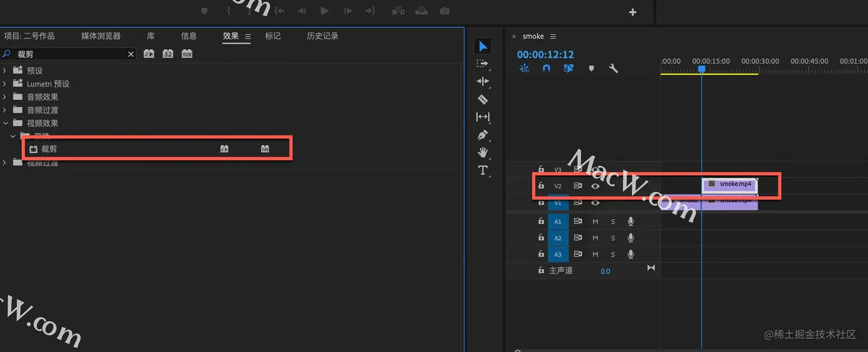Open timeline display settings wrench
The width and height of the screenshot is (868, 352).
(613, 68)
